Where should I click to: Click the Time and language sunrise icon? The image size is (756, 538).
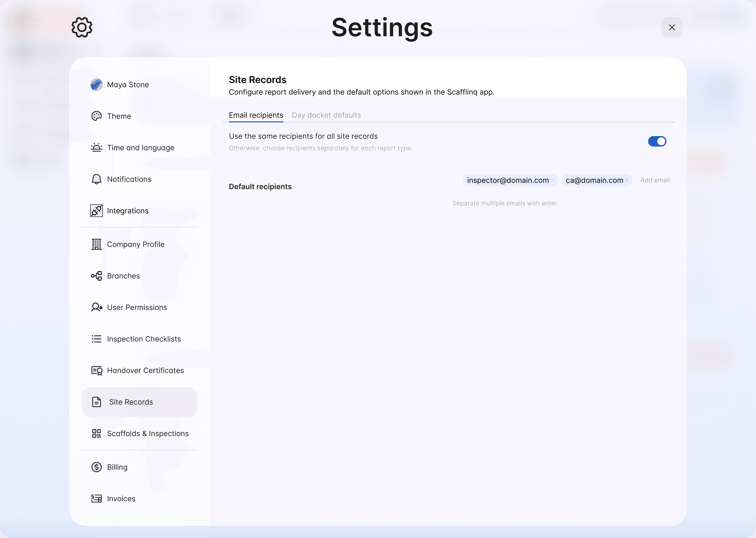tap(96, 147)
